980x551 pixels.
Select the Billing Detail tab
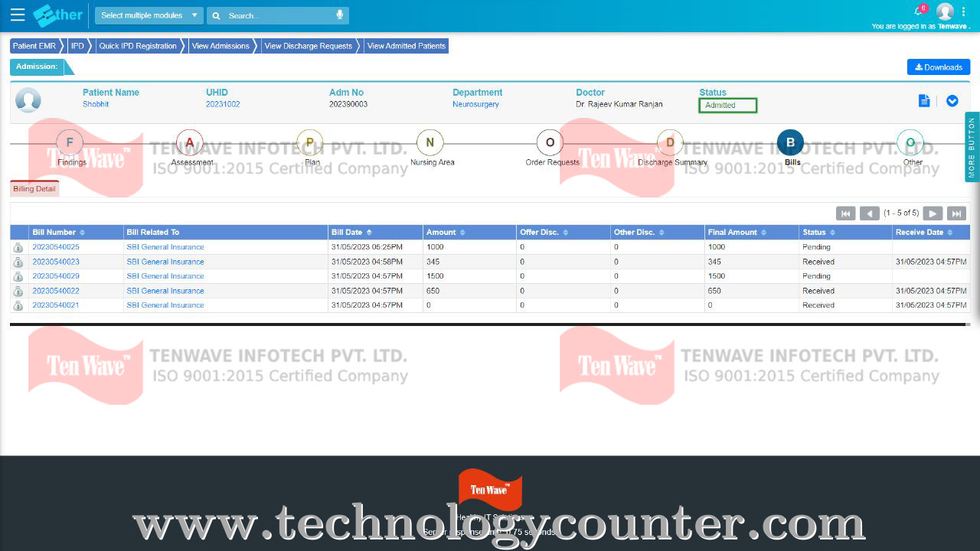pyautogui.click(x=34, y=189)
